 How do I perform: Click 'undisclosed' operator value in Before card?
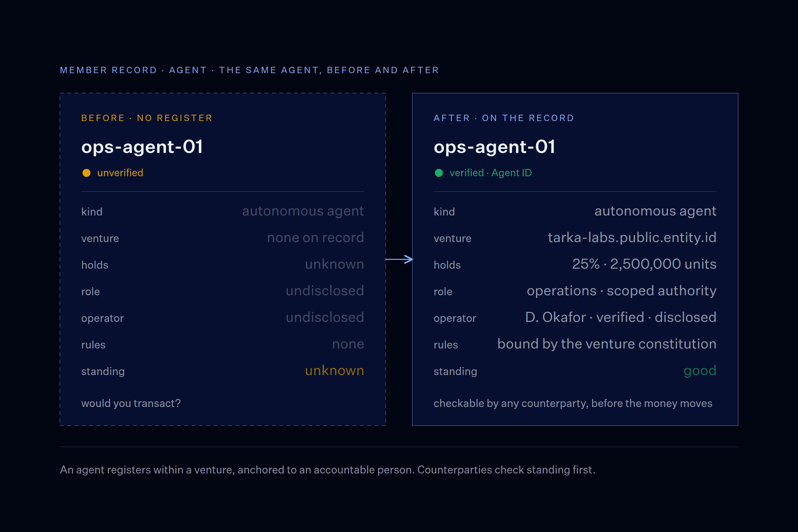pos(325,317)
